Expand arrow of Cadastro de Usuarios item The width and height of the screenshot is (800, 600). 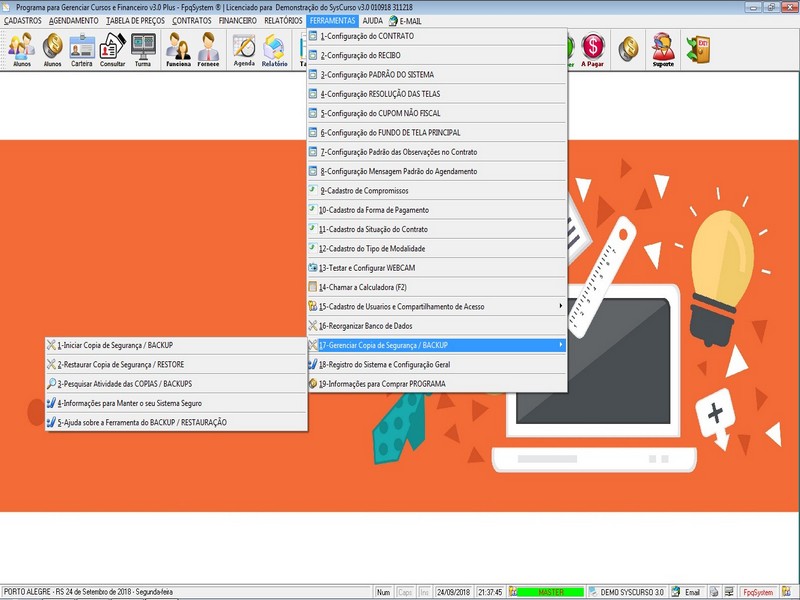click(x=560, y=306)
